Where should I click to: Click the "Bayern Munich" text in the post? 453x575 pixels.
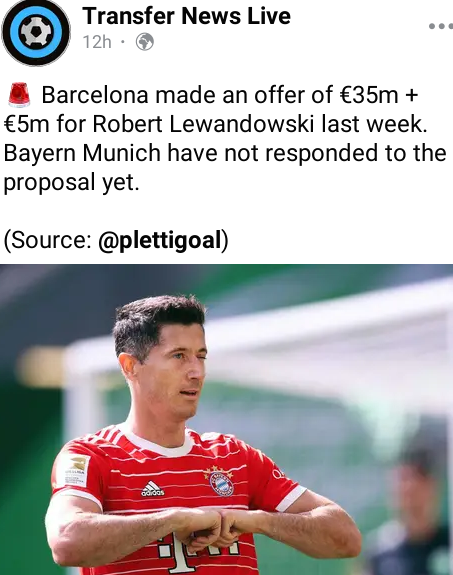click(x=82, y=153)
